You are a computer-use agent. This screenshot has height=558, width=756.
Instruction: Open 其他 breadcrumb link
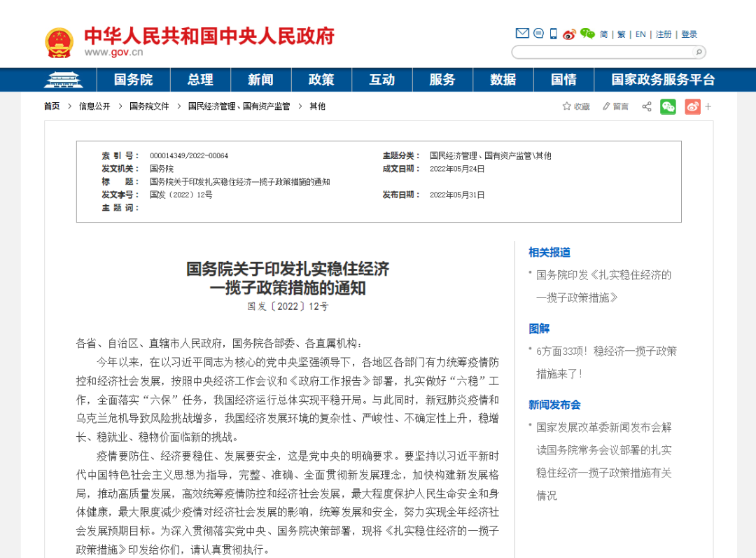(x=317, y=106)
